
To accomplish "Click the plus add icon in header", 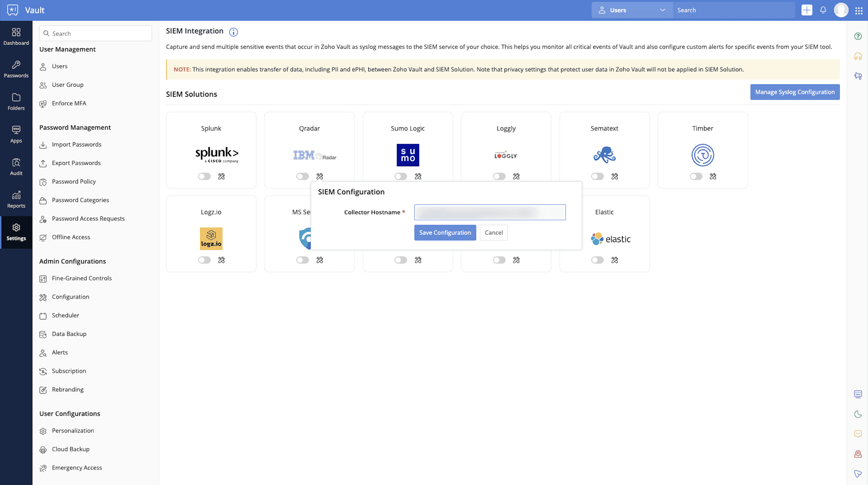I will point(807,10).
